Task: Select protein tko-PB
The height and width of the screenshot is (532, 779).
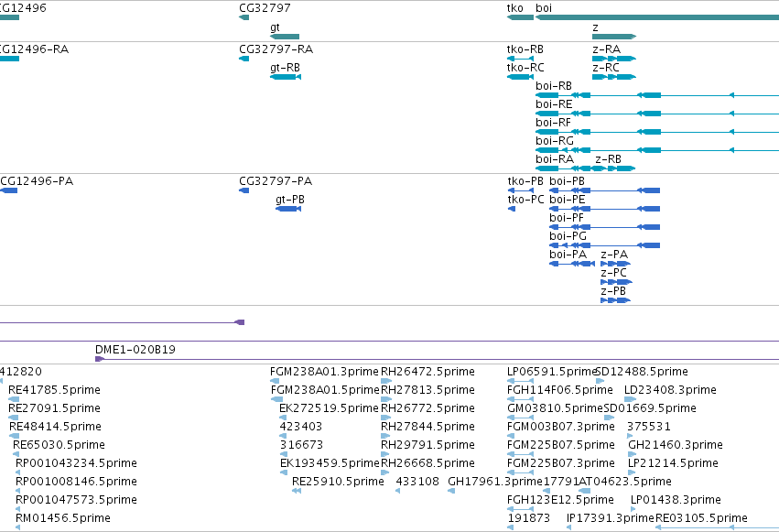Action: click(x=520, y=190)
